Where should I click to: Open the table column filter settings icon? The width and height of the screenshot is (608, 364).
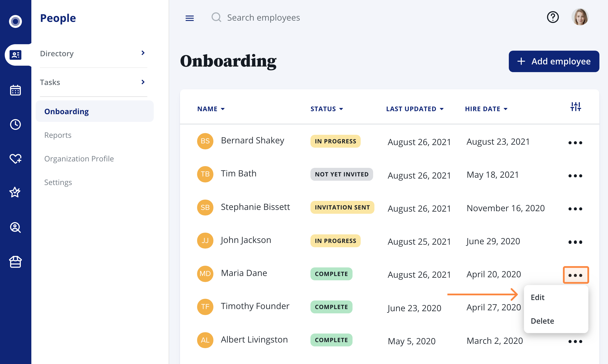pyautogui.click(x=576, y=107)
